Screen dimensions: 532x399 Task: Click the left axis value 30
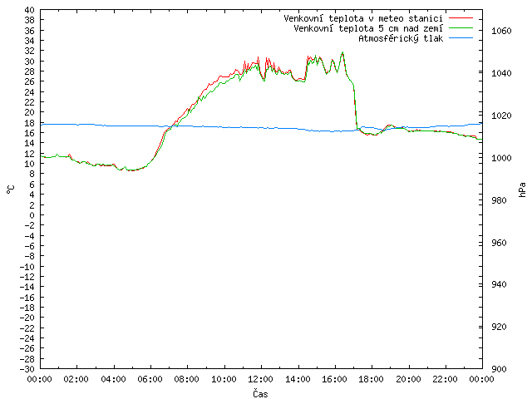tap(30, 62)
